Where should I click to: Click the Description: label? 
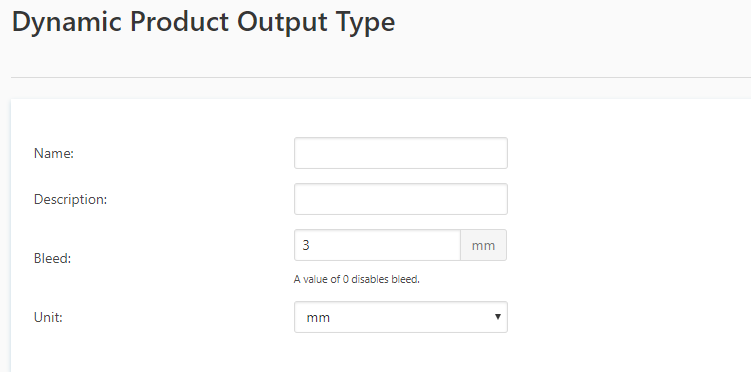click(x=70, y=199)
